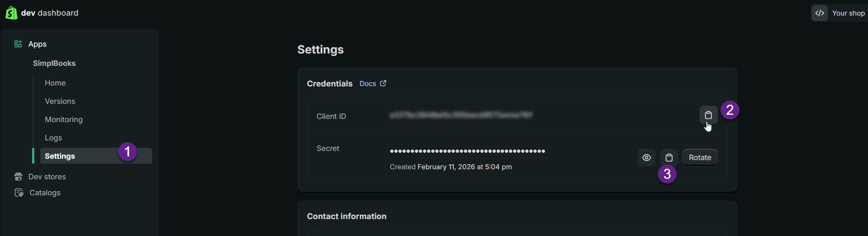Open Monitoring section
The image size is (868, 236).
click(64, 119)
